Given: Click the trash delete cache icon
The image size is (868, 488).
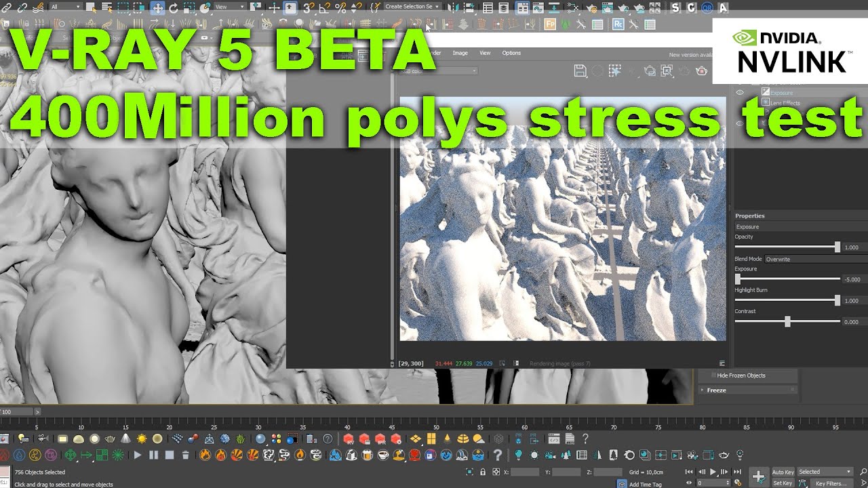Looking at the screenshot, I should point(185,455).
